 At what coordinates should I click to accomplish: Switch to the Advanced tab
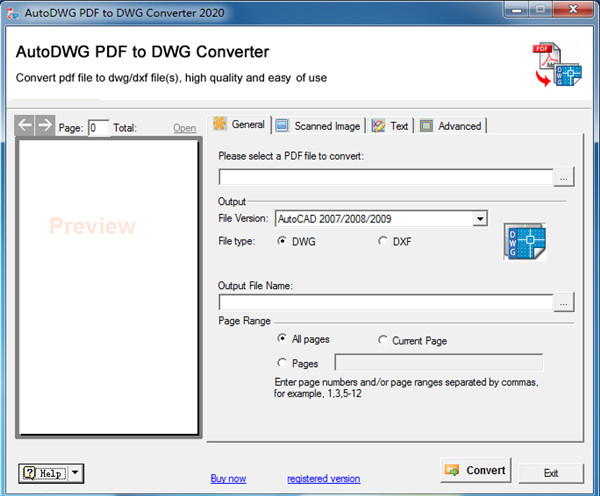451,126
